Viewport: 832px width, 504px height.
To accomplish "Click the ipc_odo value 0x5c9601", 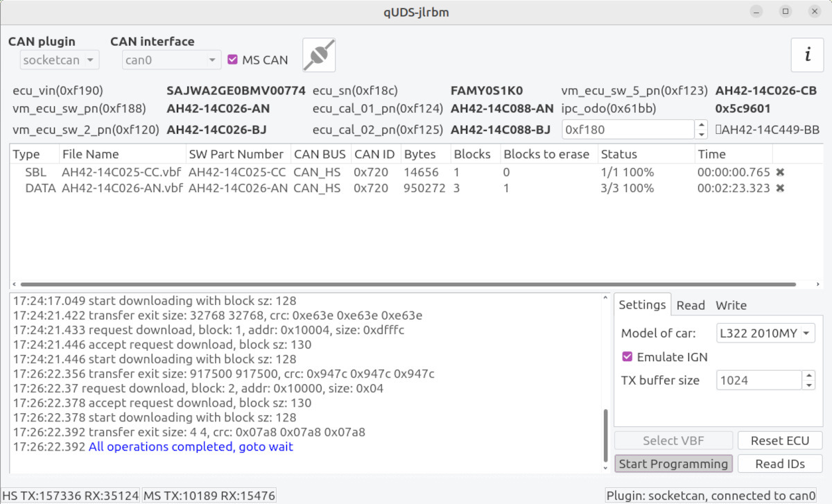I will click(x=743, y=109).
